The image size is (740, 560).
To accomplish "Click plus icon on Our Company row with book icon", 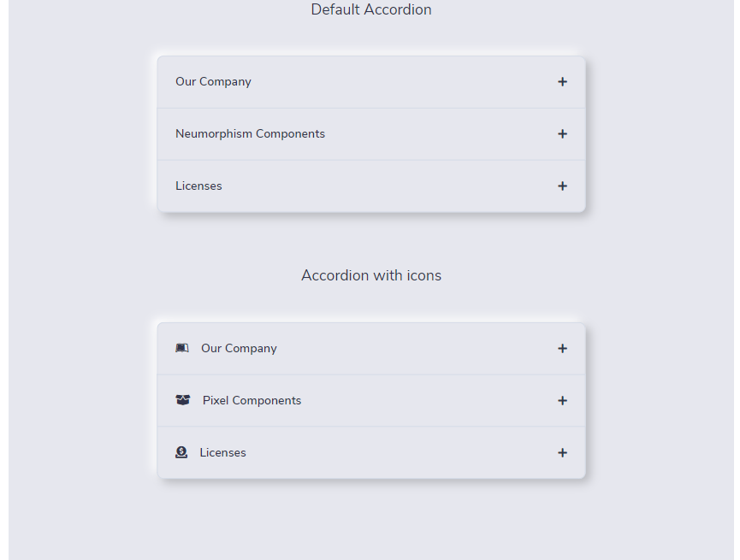I will tap(562, 349).
